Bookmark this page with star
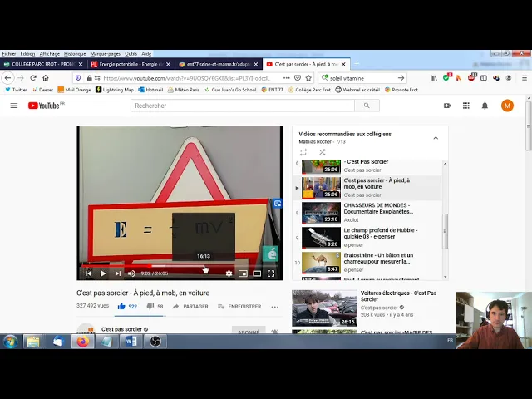Screen dimensions: 532x399 (x=308, y=78)
